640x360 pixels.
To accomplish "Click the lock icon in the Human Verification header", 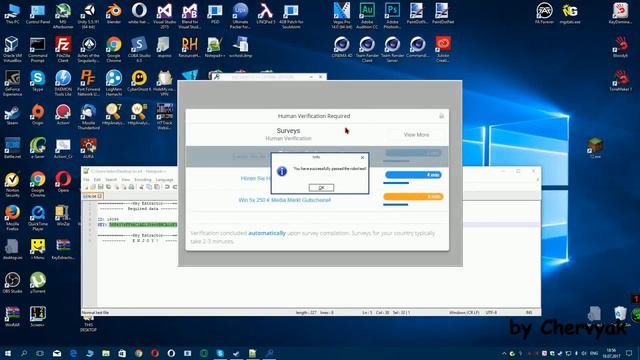I will tap(441, 116).
